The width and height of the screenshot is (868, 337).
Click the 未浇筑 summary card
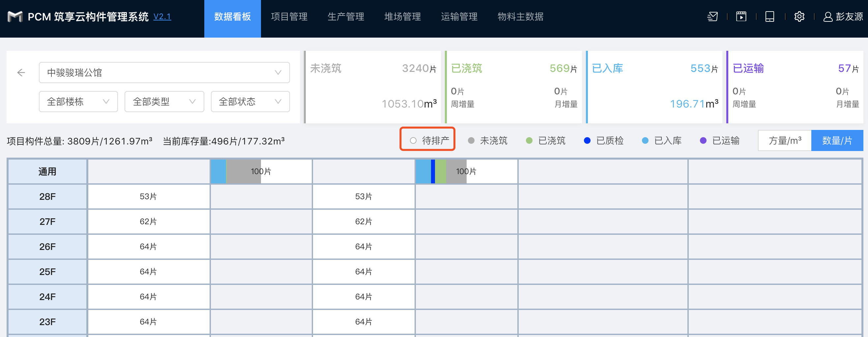pos(372,87)
